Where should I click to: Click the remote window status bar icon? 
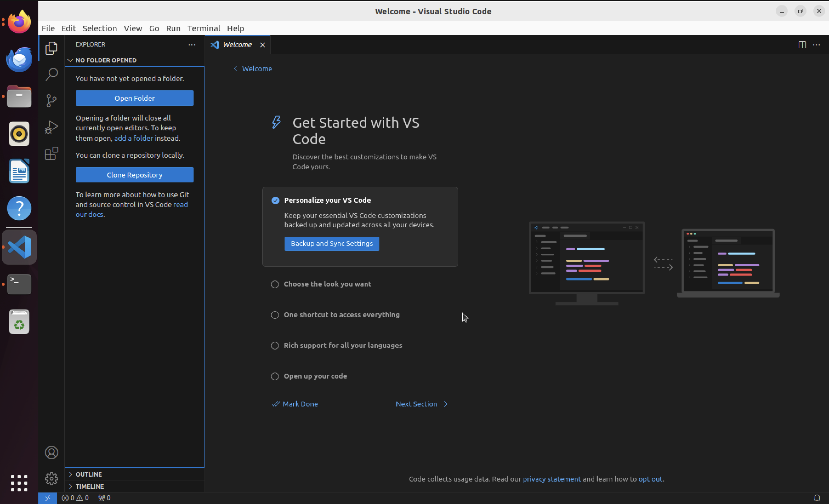(47, 498)
